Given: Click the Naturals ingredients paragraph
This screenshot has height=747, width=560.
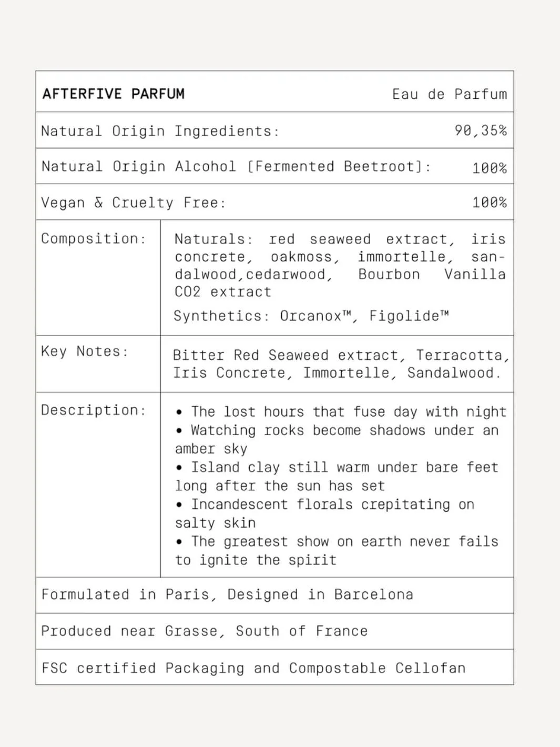Looking at the screenshot, I should point(340,265).
